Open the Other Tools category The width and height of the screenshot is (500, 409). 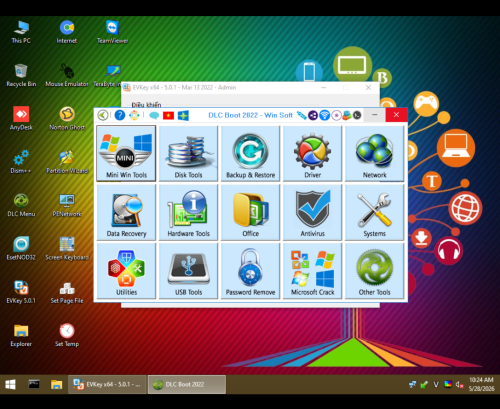pos(374,271)
